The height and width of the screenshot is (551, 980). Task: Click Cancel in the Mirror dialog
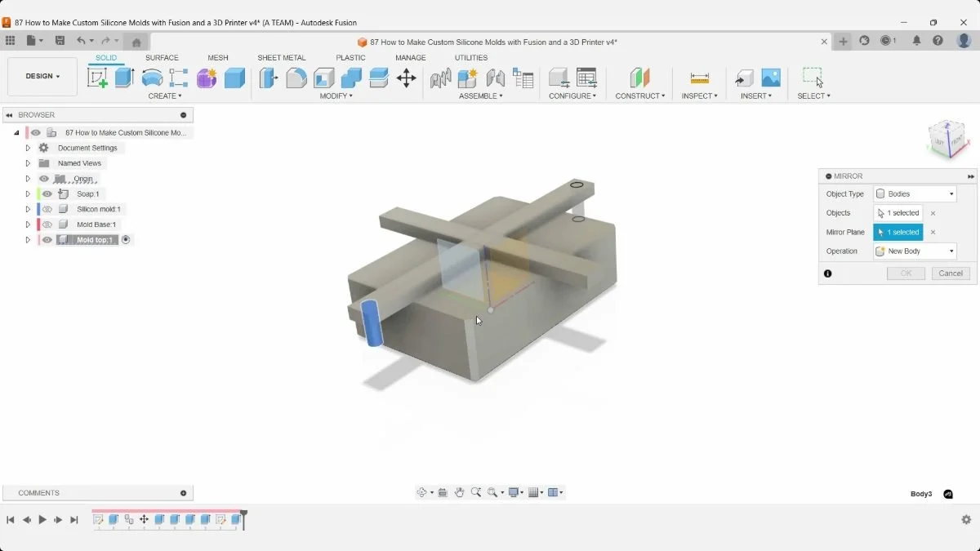coord(951,273)
